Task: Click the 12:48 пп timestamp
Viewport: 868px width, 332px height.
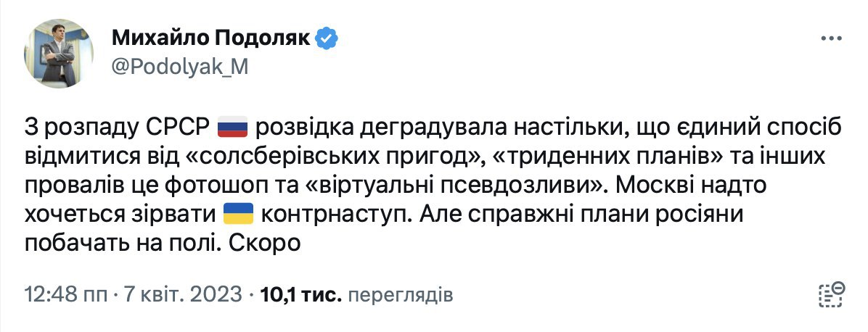Action: (66, 295)
